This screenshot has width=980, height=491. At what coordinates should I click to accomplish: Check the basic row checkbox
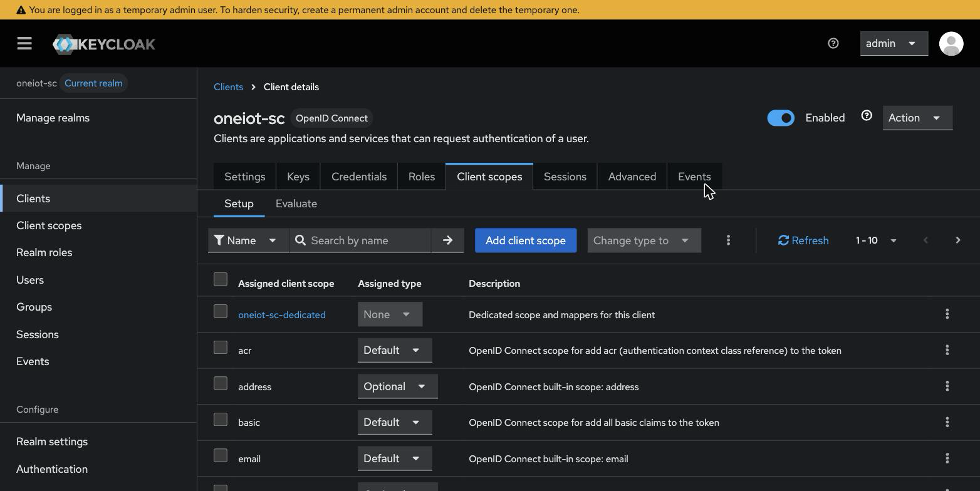(220, 419)
